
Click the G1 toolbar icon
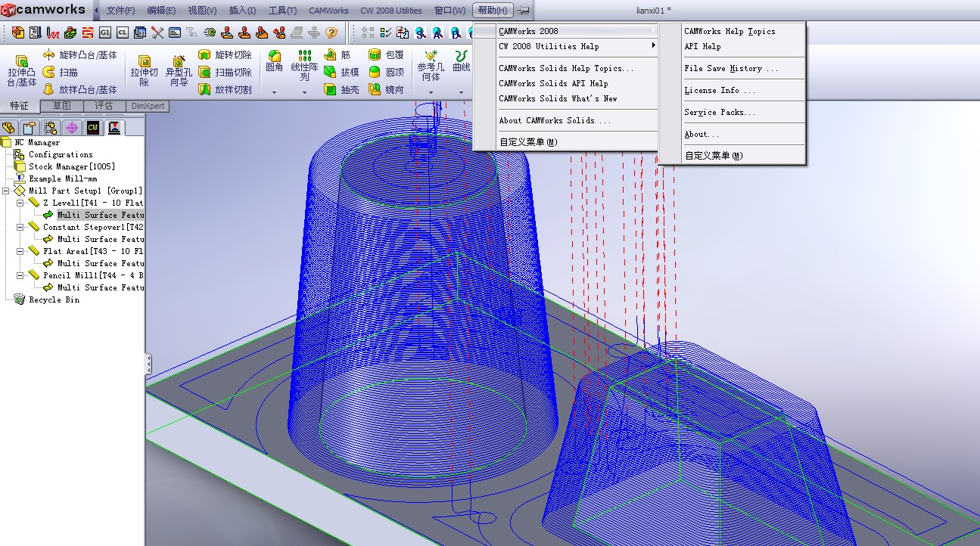(x=105, y=33)
